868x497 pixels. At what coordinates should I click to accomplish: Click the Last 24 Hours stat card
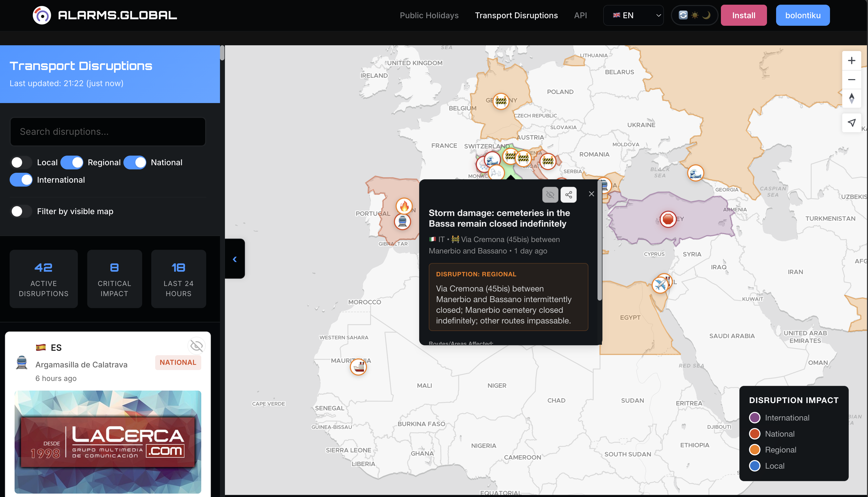pos(178,279)
